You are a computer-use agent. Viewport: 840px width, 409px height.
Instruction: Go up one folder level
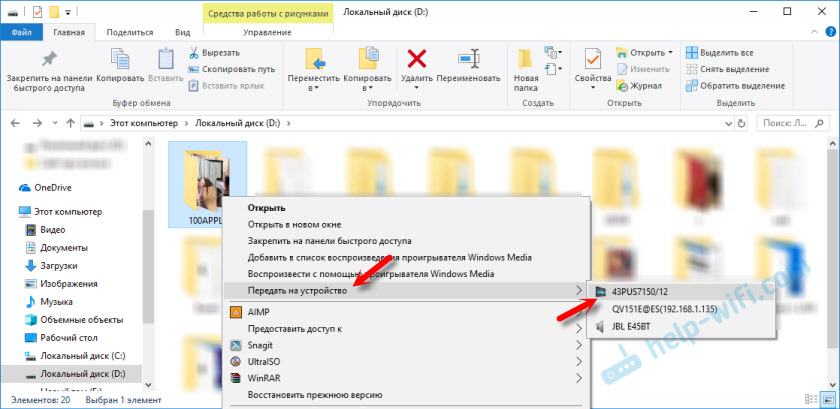point(70,123)
